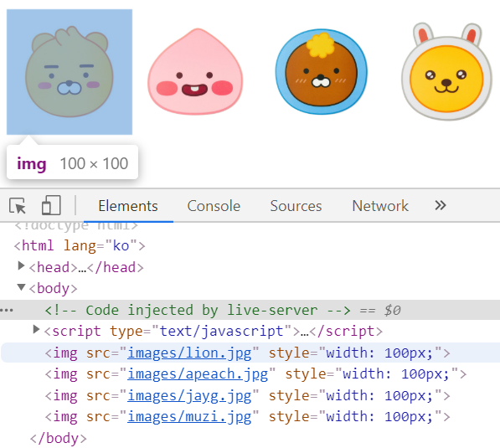Show more DevTools tabs via double chevron
Viewport: 500px width, 448px height.
pyautogui.click(x=441, y=205)
